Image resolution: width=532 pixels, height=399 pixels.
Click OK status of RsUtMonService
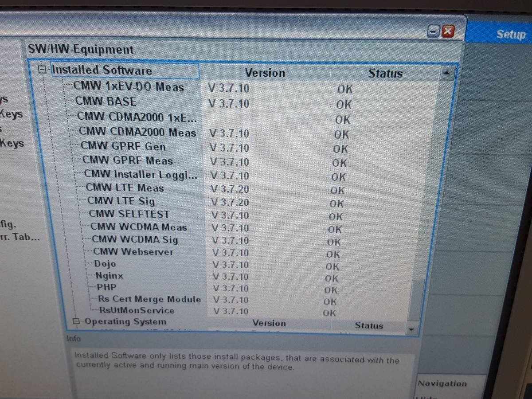coord(329,313)
